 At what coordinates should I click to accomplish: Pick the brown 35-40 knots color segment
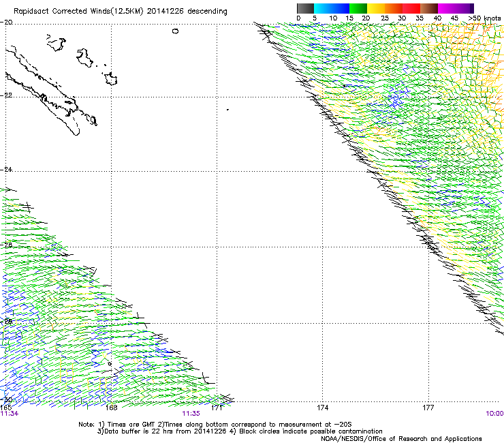click(x=429, y=8)
